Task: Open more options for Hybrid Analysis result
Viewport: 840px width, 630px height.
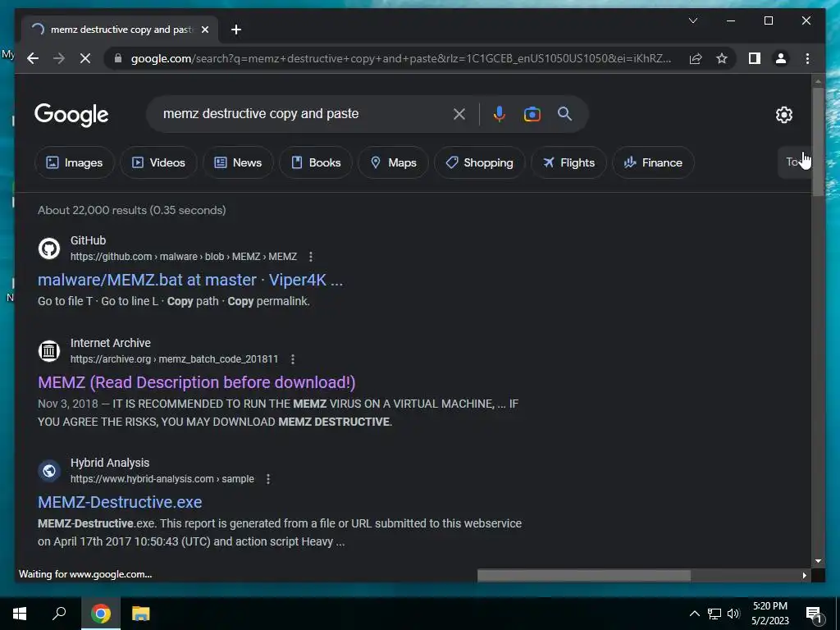Action: pos(268,479)
